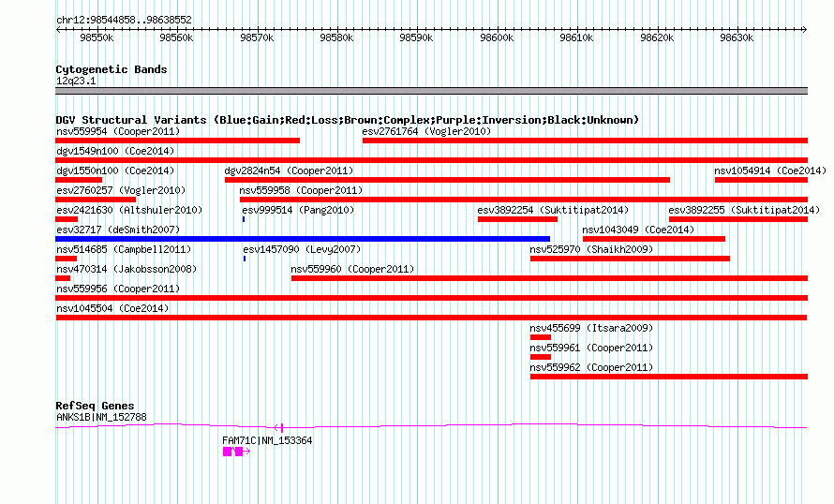Viewport: 834px width, 504px height.
Task: Select esv2421630 (Altshuler2010) variant label
Action: (x=129, y=210)
